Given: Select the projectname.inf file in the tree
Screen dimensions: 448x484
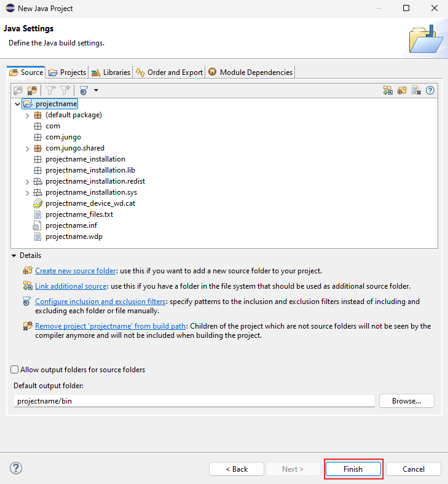Looking at the screenshot, I should (x=71, y=225).
